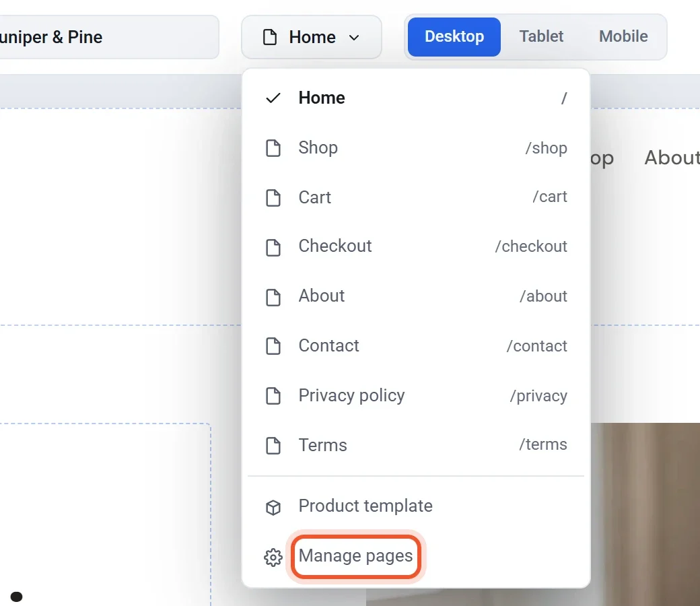
Task: Switch preview to Tablet view
Action: click(541, 36)
